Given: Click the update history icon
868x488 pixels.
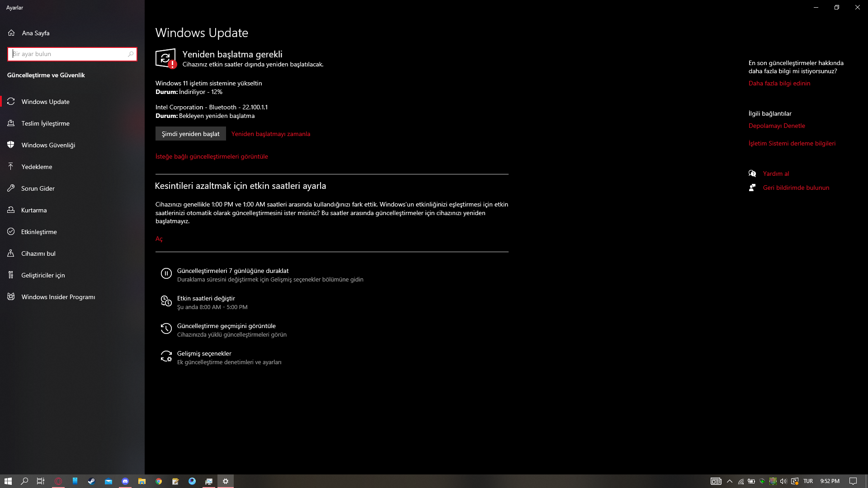Looking at the screenshot, I should click(x=166, y=328).
